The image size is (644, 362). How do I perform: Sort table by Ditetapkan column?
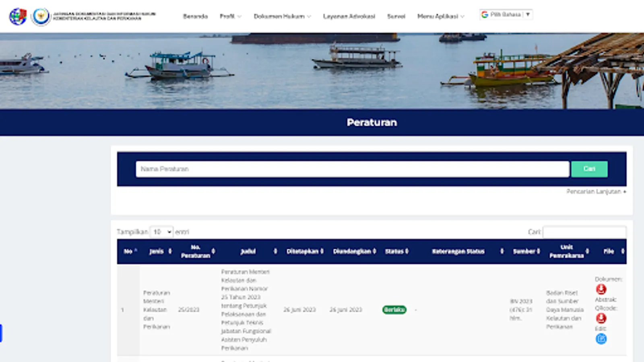click(x=304, y=251)
